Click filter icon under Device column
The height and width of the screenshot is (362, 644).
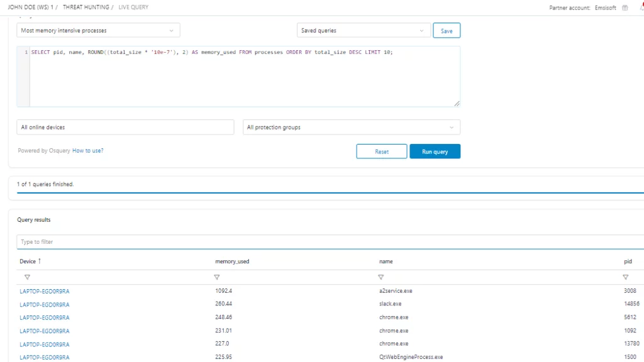(x=27, y=277)
